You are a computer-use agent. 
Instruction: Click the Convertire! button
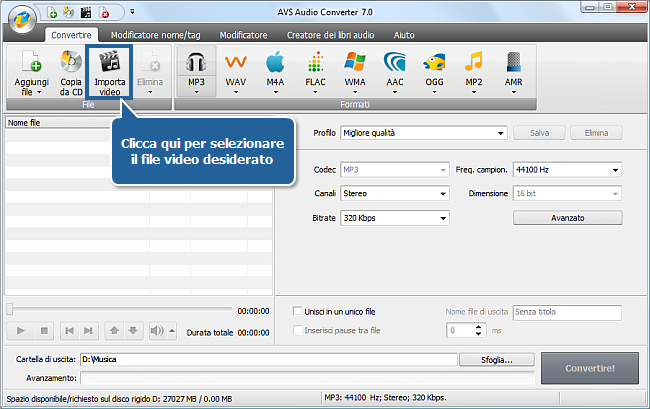[589, 367]
